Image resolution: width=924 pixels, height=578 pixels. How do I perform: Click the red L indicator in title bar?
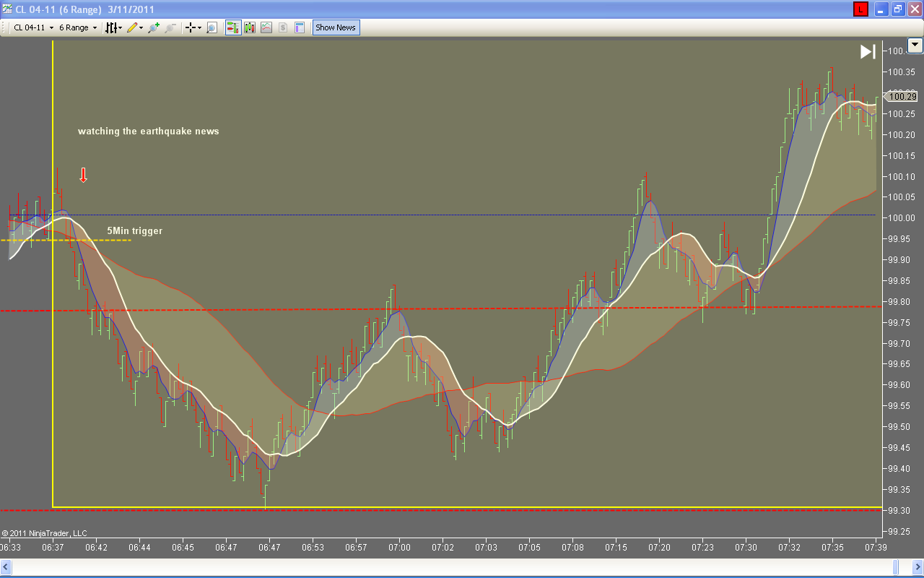860,9
